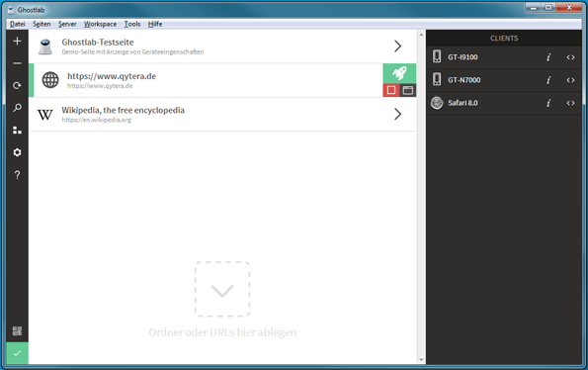The image size is (588, 370).
Task: Click the globe icon for qytera.de
Action: 50,80
